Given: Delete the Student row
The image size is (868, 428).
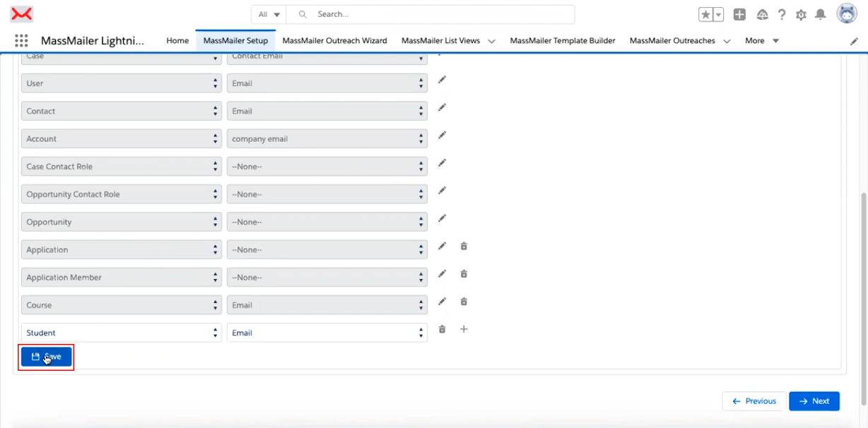Looking at the screenshot, I should pyautogui.click(x=442, y=328).
